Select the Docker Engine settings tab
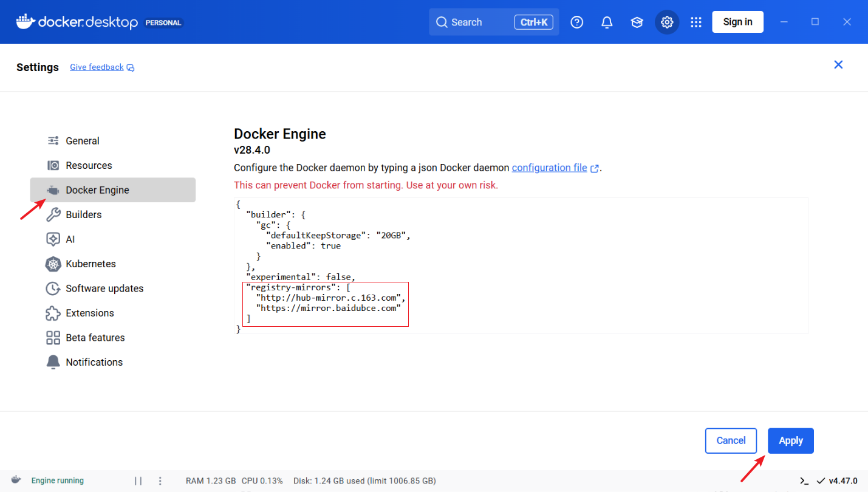Screen dimensions: 868x492 pyautogui.click(x=113, y=190)
